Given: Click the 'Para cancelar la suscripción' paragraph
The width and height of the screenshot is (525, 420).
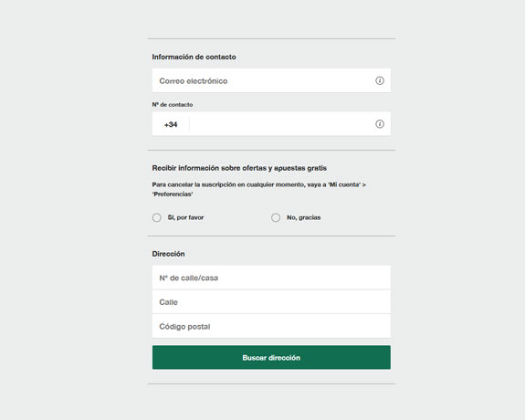Looking at the screenshot, I should (258, 189).
